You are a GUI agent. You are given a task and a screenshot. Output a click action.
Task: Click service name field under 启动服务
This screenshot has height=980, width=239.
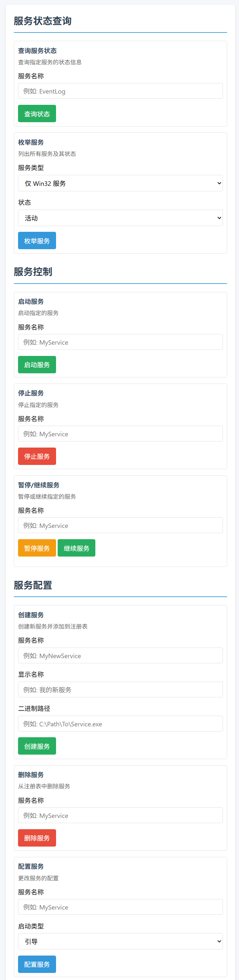point(120,342)
